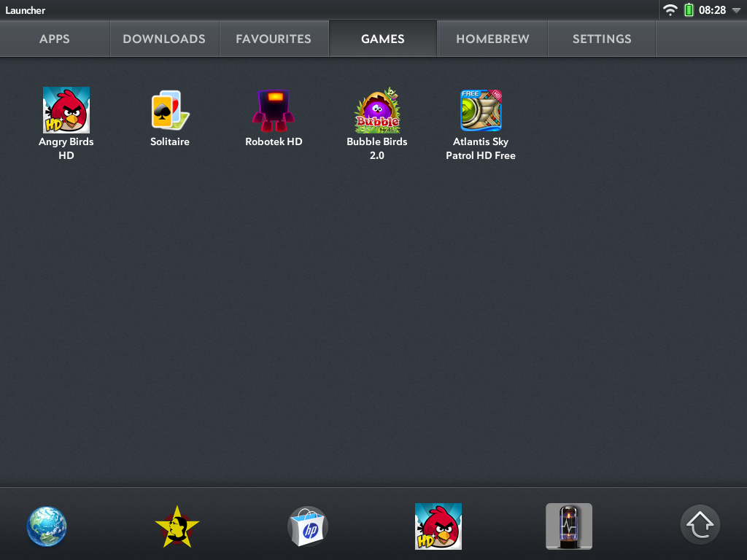Select the GAMES tab
Viewport: 747px width, 560px height.
(x=383, y=39)
